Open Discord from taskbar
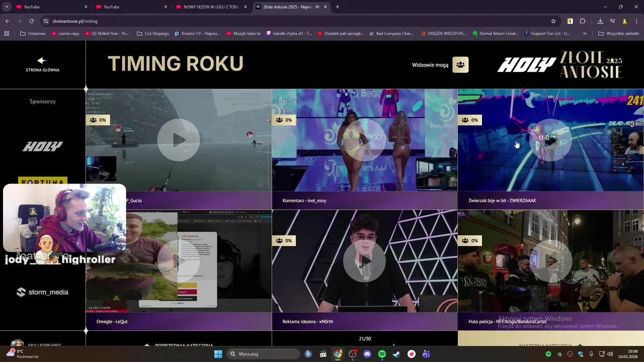 [x=367, y=354]
